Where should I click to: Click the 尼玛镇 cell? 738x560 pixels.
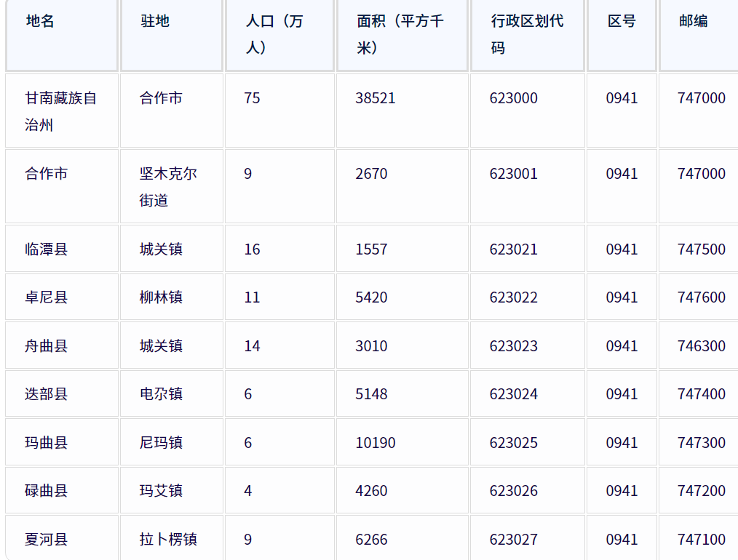pos(171,442)
